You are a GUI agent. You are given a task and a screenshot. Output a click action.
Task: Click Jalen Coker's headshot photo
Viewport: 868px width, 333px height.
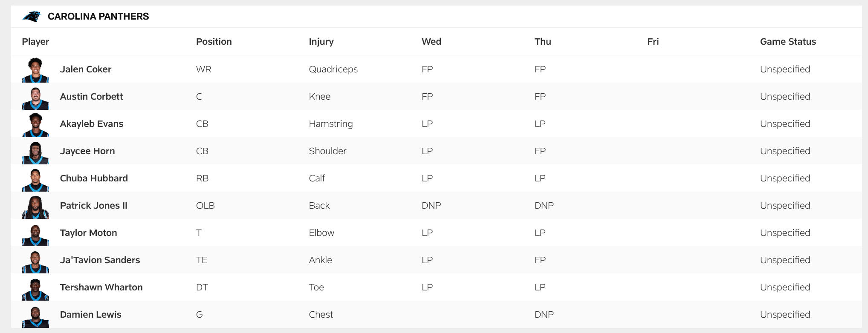tap(35, 70)
